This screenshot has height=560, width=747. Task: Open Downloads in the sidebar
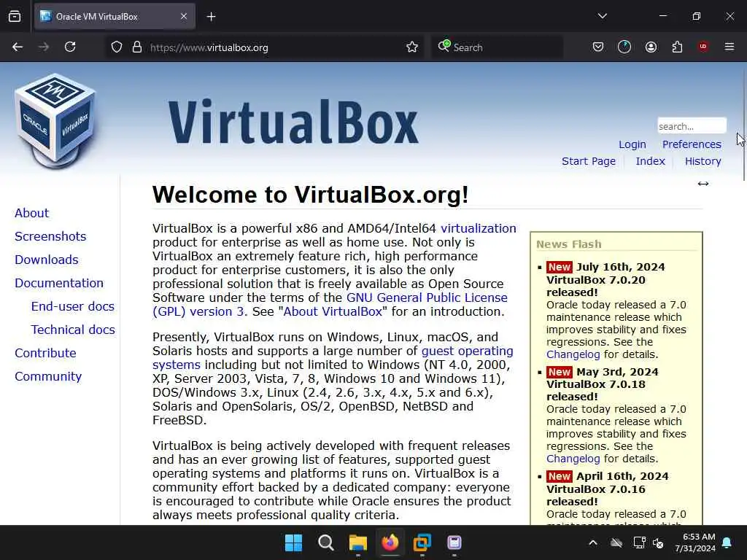tap(47, 260)
